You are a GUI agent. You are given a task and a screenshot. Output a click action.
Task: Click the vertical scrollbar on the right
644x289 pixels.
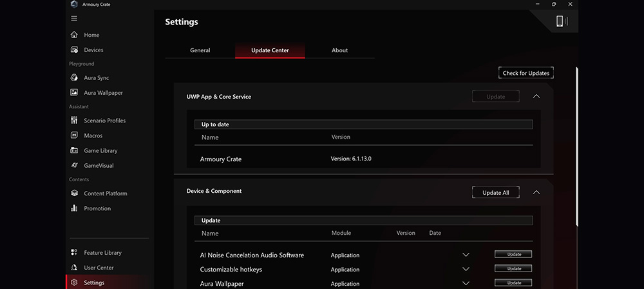pos(576,146)
